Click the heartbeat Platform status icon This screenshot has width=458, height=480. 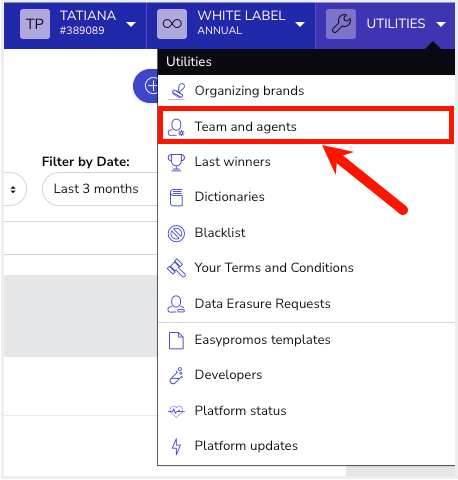[176, 411]
